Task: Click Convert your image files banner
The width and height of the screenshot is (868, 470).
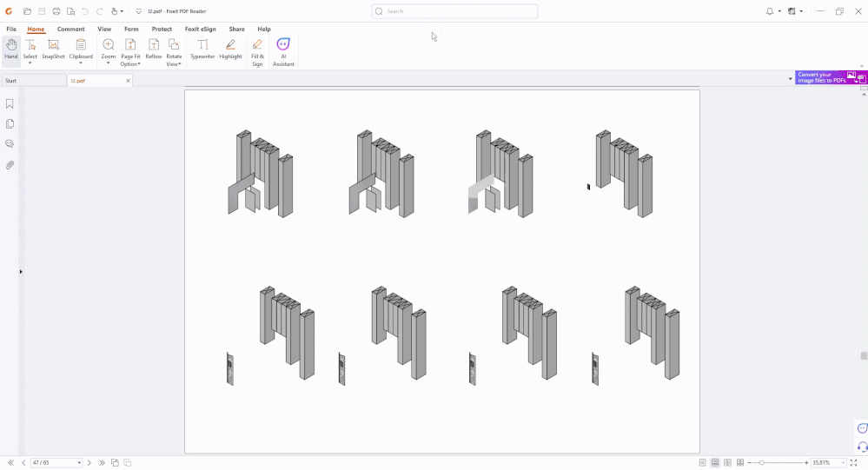Action: (x=830, y=77)
